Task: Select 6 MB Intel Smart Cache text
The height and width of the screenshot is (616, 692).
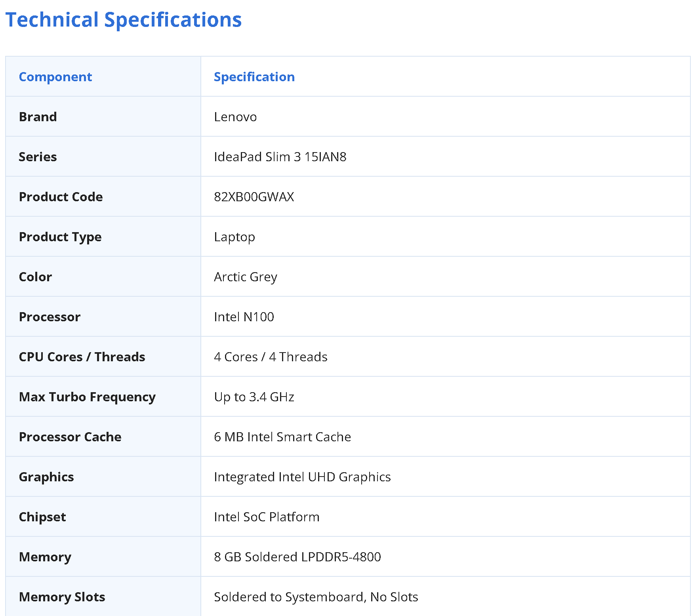Action: [282, 437]
